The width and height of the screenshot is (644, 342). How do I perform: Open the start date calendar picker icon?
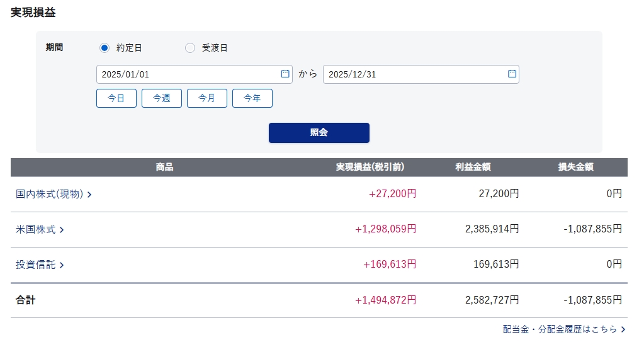point(285,74)
